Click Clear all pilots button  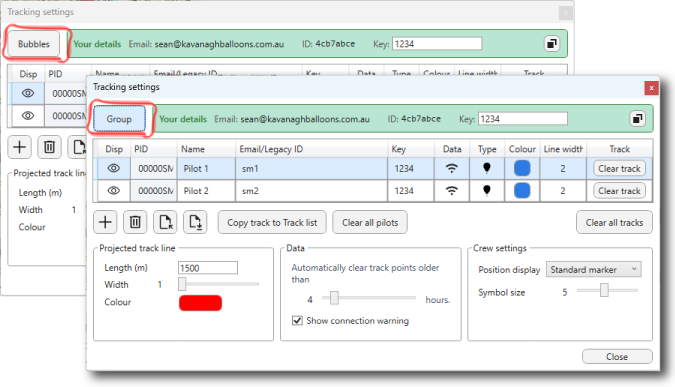370,223
